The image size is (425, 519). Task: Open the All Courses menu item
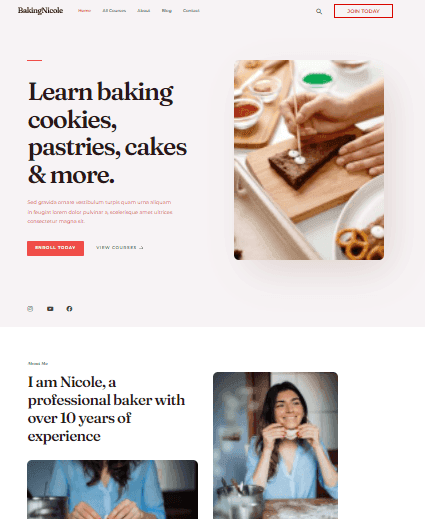[x=114, y=11]
